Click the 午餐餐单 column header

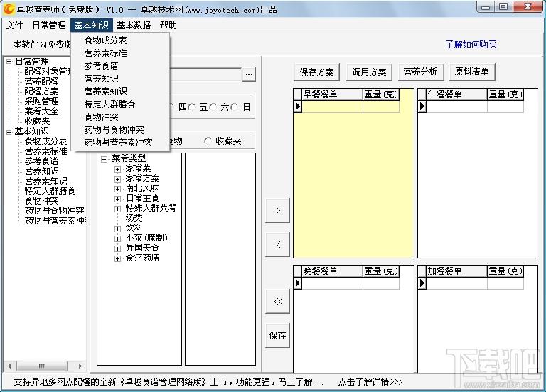[x=456, y=94]
